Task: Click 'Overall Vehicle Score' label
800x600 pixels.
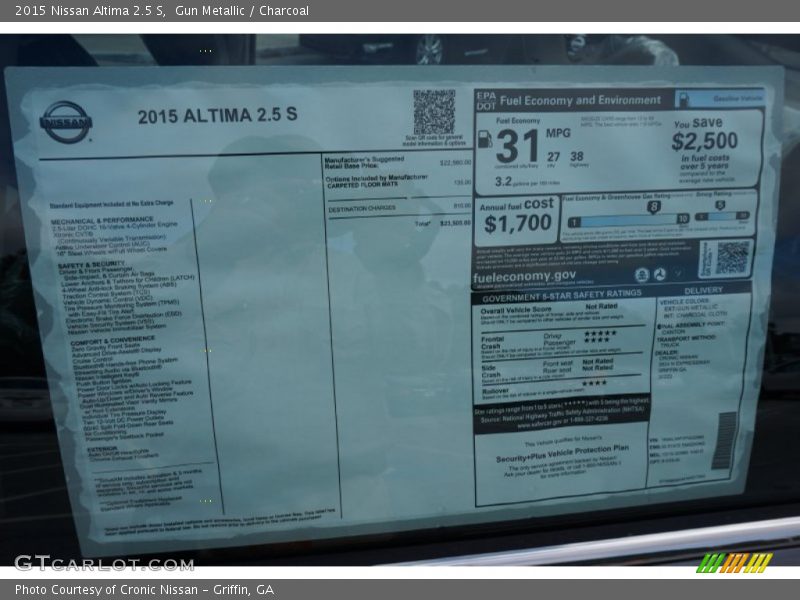Action: click(516, 310)
